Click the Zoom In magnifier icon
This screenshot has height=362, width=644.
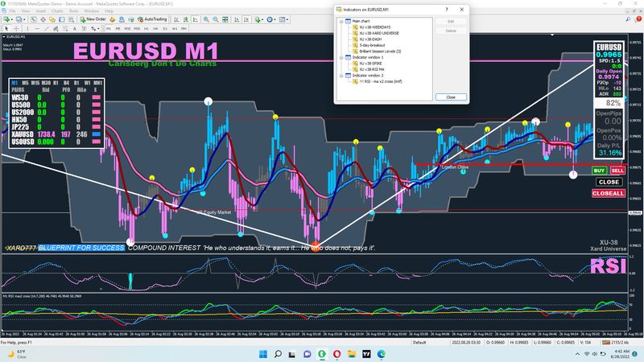tap(206, 19)
